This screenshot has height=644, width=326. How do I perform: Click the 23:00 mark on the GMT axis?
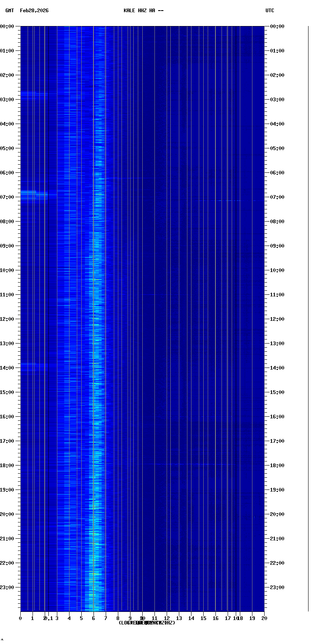7,587
